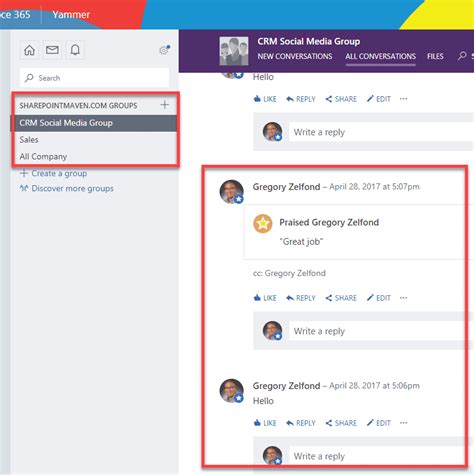Edit the 5:06pm Hello post
The width and height of the screenshot is (474, 475).
(378, 423)
